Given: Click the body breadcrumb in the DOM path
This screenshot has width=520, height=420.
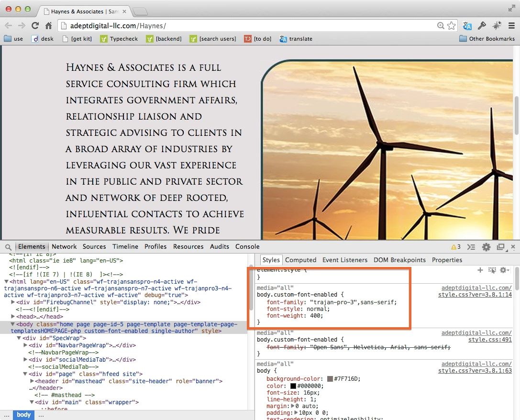Looking at the screenshot, I should [x=23, y=415].
